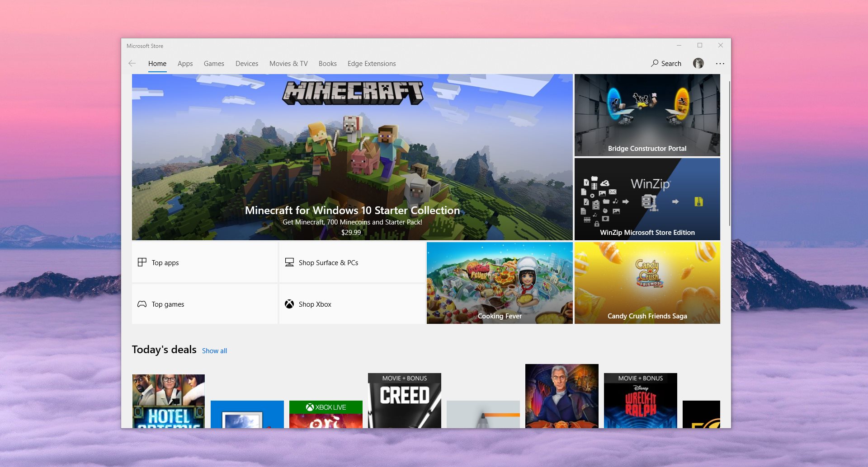Open Top apps tile
The height and width of the screenshot is (467, 868).
tap(205, 262)
